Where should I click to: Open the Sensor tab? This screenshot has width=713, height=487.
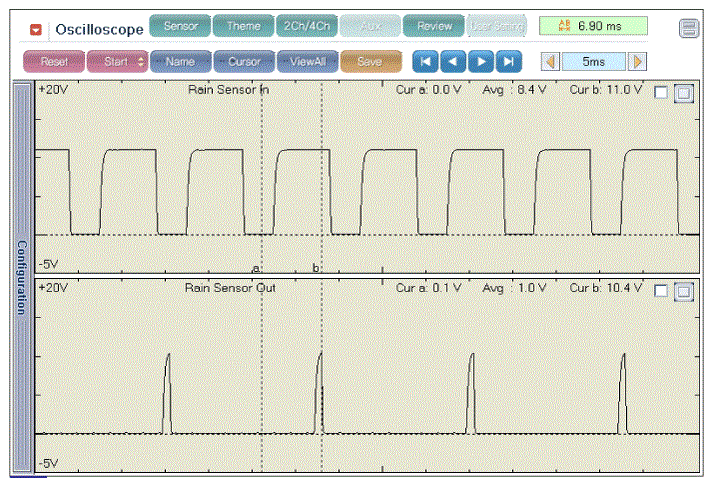[180, 26]
